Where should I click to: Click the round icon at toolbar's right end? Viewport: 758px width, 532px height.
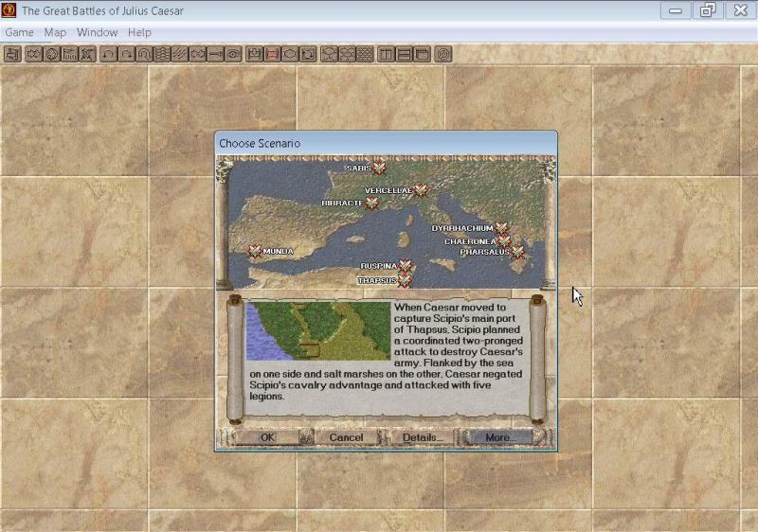pos(442,54)
